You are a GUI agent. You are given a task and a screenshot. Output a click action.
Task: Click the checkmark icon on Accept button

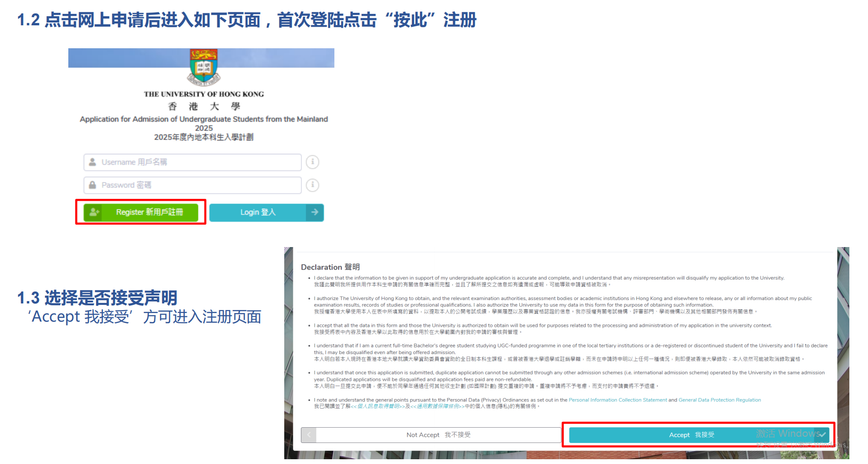822,435
